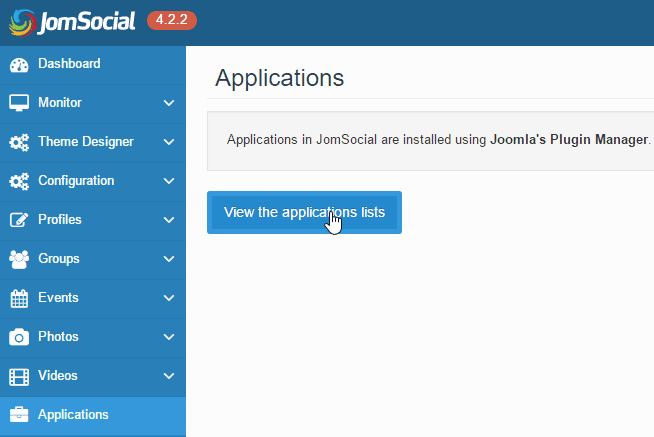Click the Events calendar icon
Viewport: 654px width, 437px height.
click(x=19, y=298)
